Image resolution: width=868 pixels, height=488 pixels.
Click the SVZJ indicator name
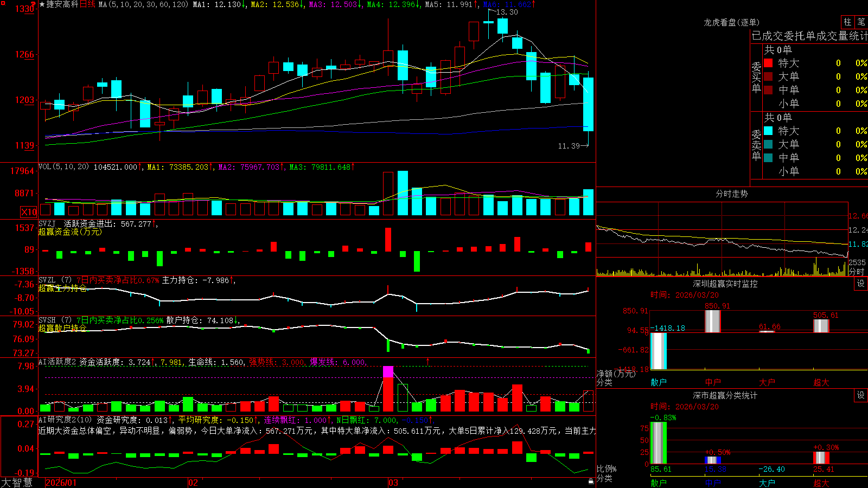(x=47, y=223)
